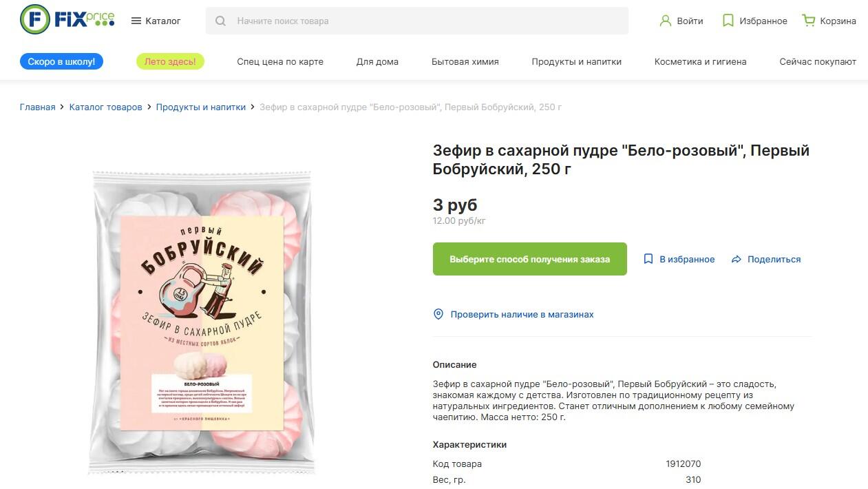Open the Косметика и гигиена category
The width and height of the screenshot is (868, 489).
point(700,62)
